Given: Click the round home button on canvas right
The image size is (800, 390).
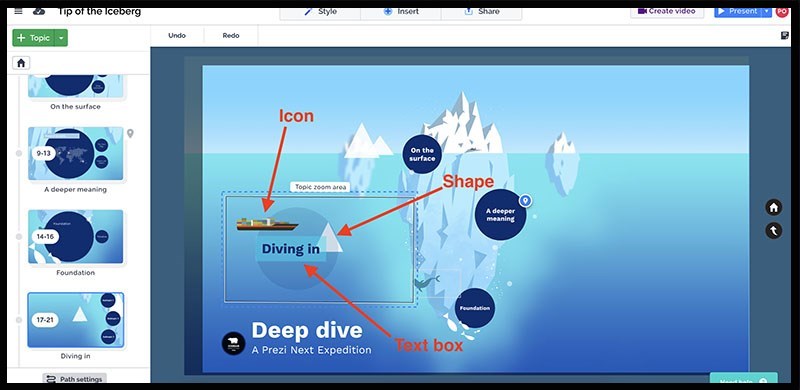Looking at the screenshot, I should point(774,207).
